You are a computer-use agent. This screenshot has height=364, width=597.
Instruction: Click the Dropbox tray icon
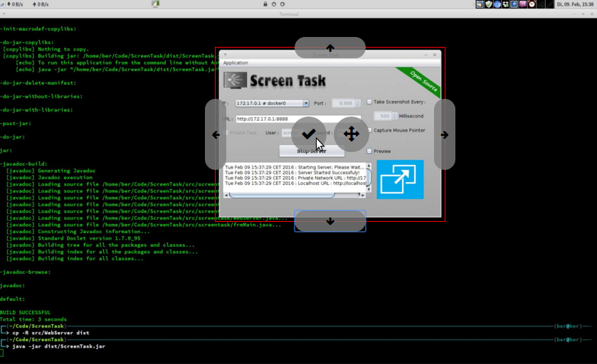point(506,4)
